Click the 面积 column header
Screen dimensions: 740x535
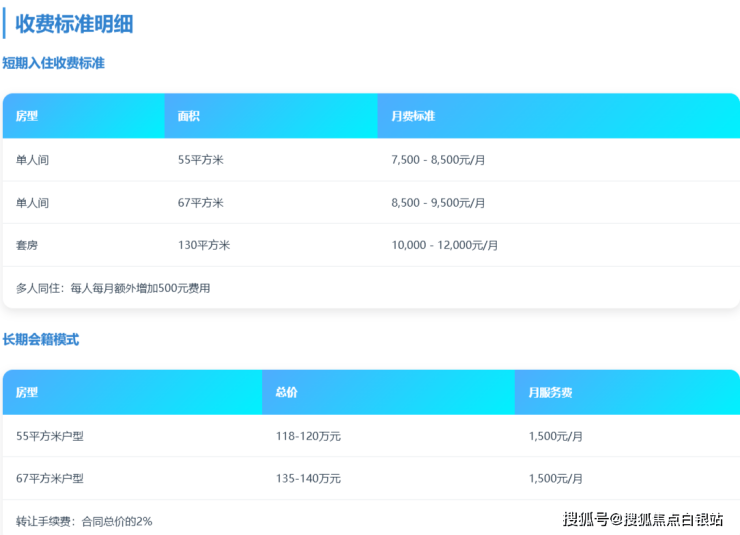coord(189,116)
